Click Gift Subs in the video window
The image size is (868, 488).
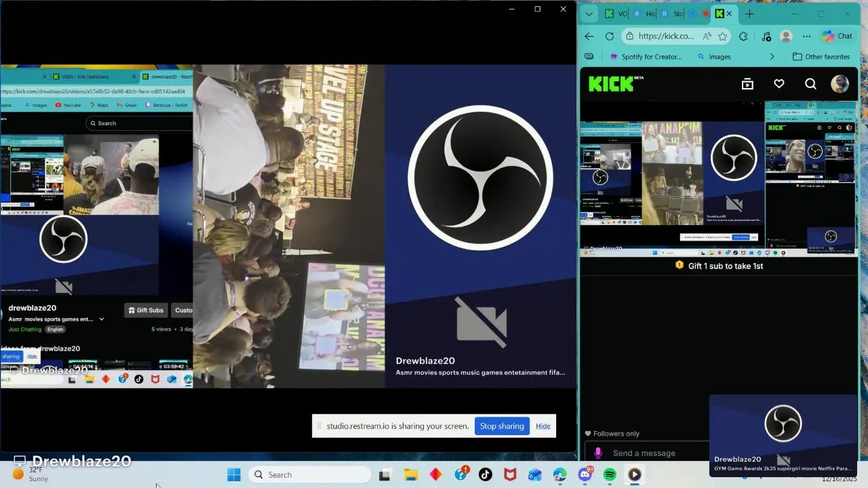146,310
